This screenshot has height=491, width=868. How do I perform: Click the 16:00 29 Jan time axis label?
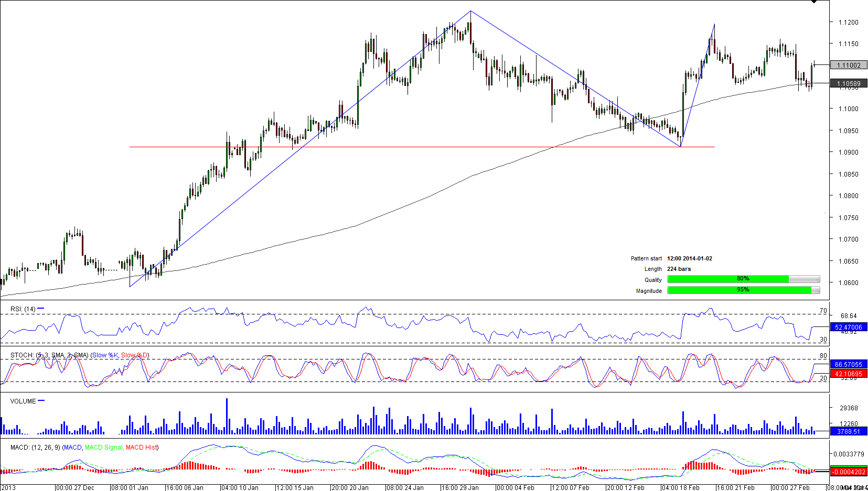point(459,487)
